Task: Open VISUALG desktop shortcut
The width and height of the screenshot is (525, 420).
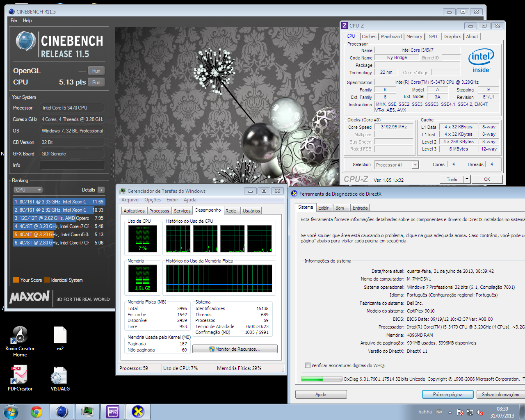Action: [60, 378]
